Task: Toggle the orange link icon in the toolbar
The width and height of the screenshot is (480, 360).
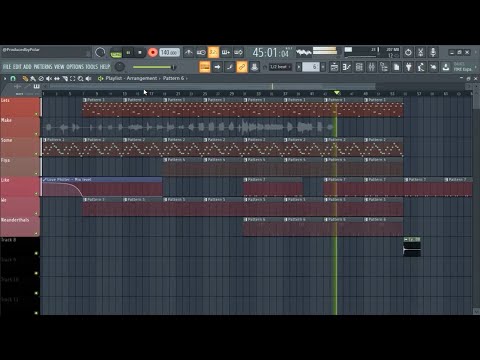Action: 242,67
